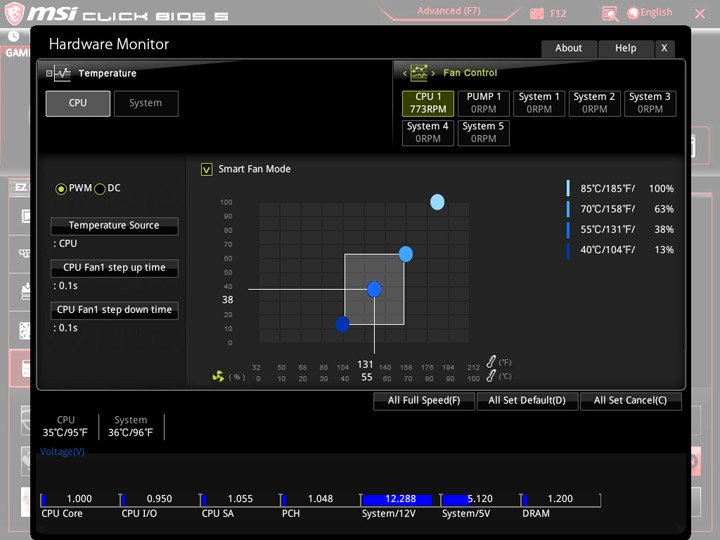Close Hardware Monitor with X button

coord(664,48)
